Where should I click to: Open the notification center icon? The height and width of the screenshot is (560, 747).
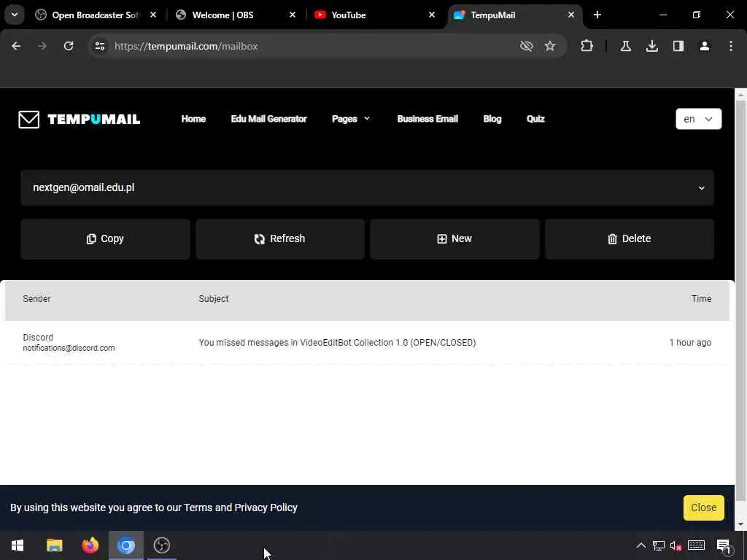click(x=724, y=545)
